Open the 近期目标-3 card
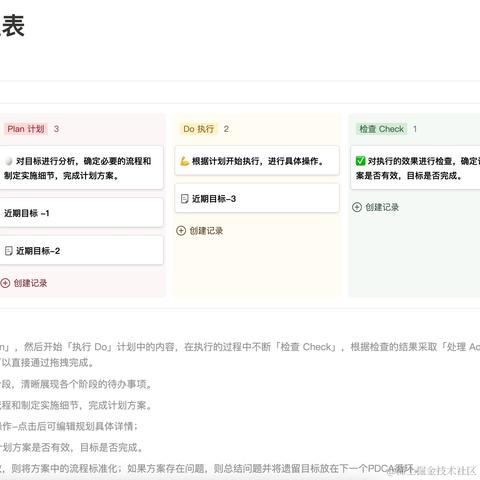Image resolution: width=480 pixels, height=480 pixels. (x=257, y=198)
